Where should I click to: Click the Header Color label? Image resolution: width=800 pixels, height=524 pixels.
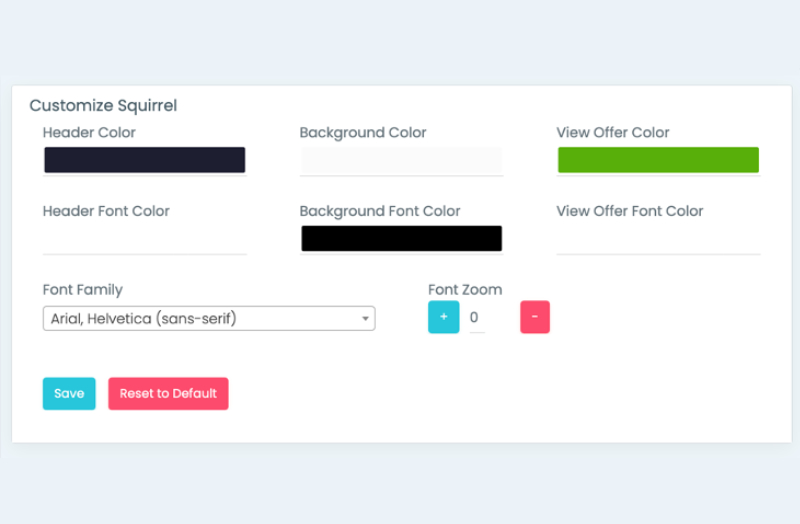coord(89,133)
